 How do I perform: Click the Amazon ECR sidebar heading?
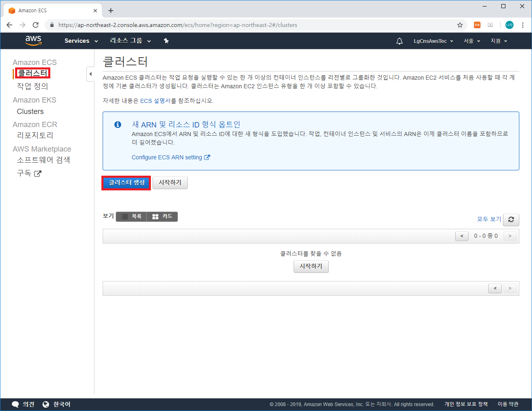point(35,125)
